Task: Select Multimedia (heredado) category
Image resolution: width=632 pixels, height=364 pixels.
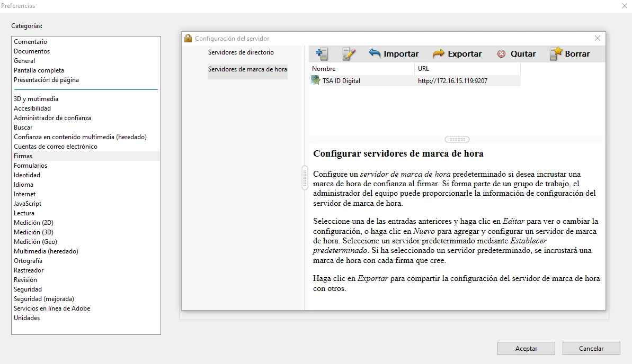Action: point(46,251)
